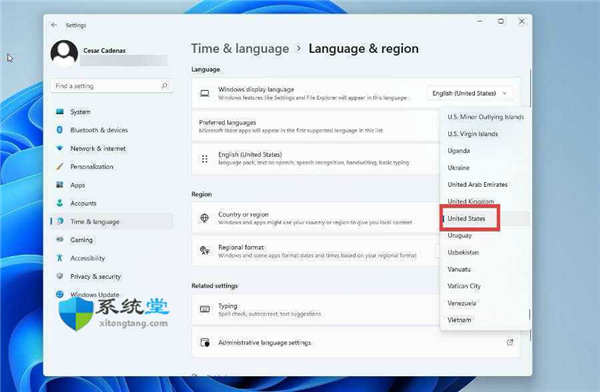Open Accounts settings section
Image resolution: width=600 pixels, height=392 pixels.
coord(112,203)
